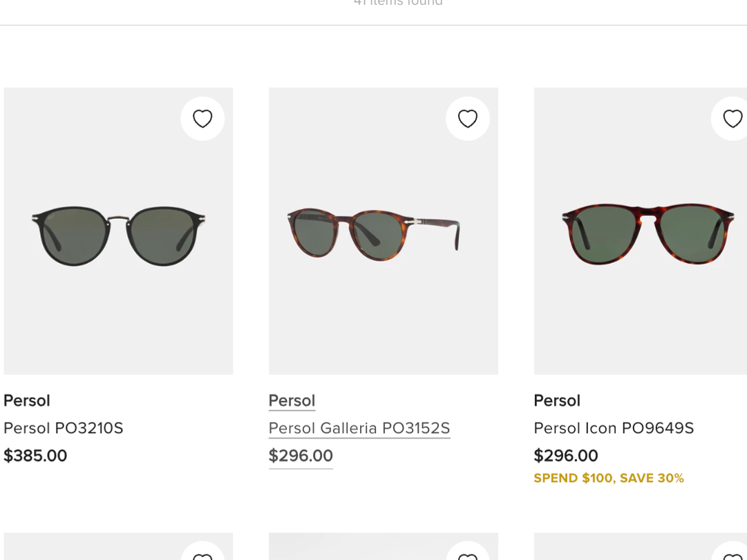
Task: Click the Persol Icon PO9649S product name
Action: click(x=614, y=428)
